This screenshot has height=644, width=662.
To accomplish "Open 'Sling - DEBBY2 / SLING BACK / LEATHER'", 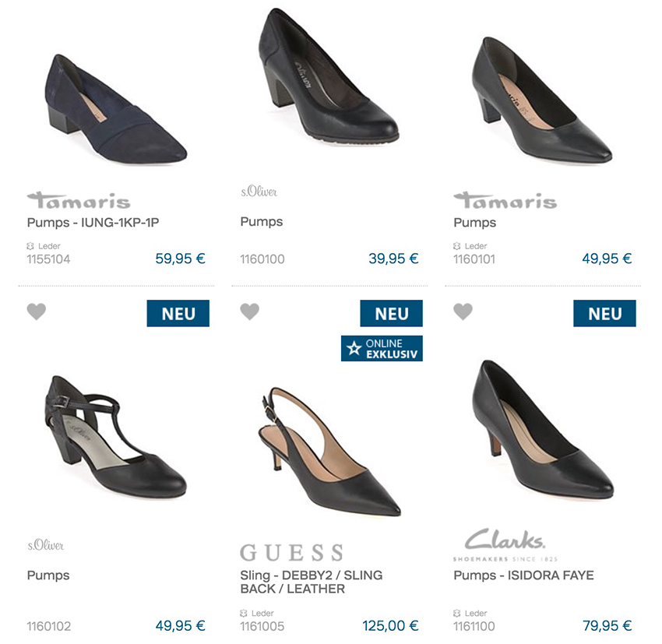I will [x=312, y=582].
